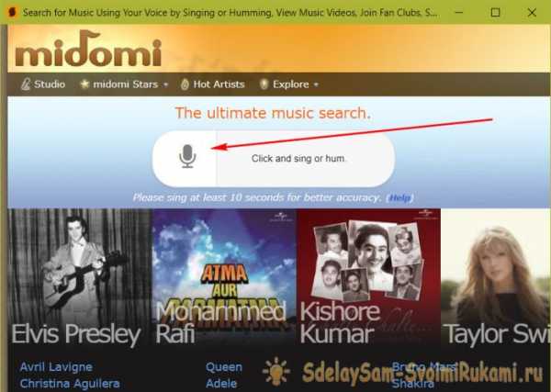Image resolution: width=551 pixels, height=392 pixels.
Task: Open the Hot Artists menu item
Action: pos(219,84)
